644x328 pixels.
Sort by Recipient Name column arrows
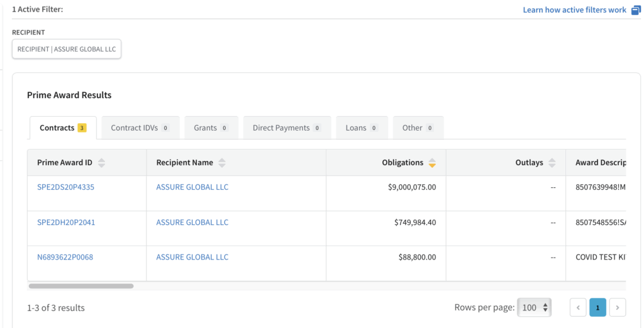[x=222, y=163]
